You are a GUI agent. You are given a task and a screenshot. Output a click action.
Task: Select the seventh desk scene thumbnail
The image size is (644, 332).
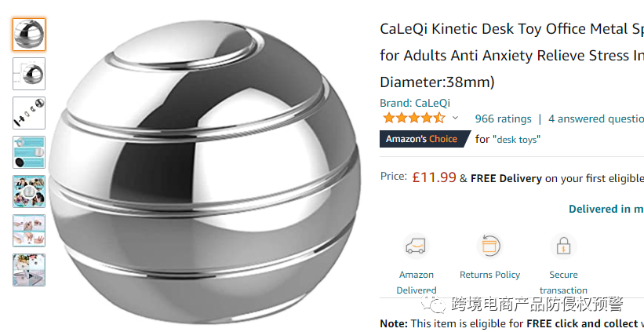point(29,270)
